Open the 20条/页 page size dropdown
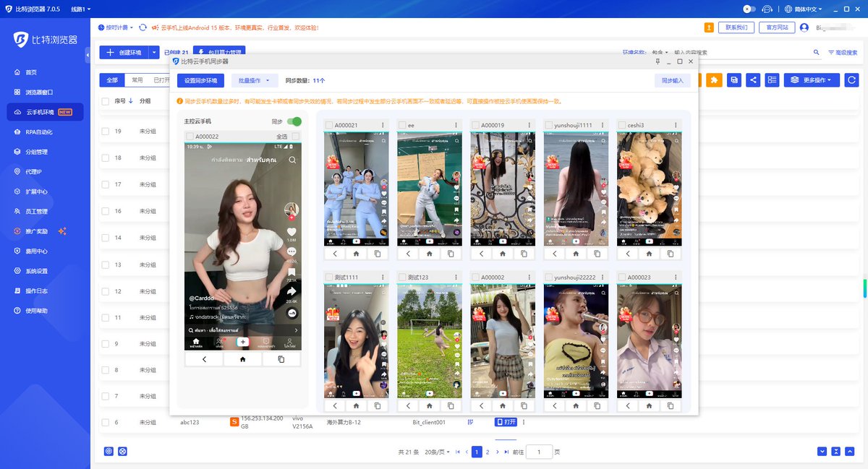 tap(437, 452)
